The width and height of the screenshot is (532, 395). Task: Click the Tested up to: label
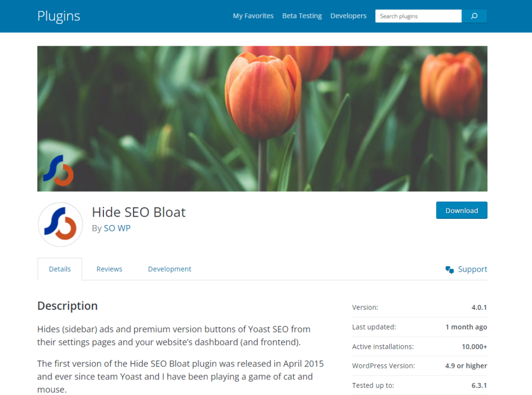tap(373, 386)
